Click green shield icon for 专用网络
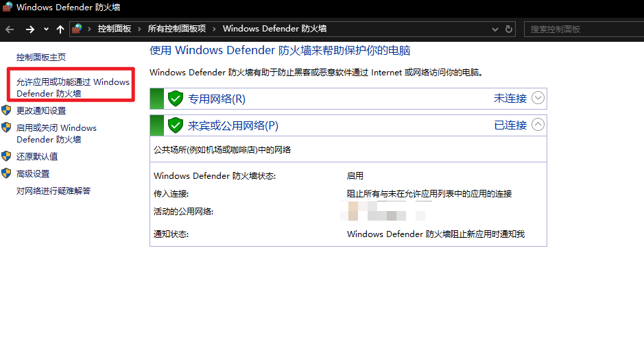 tap(176, 99)
